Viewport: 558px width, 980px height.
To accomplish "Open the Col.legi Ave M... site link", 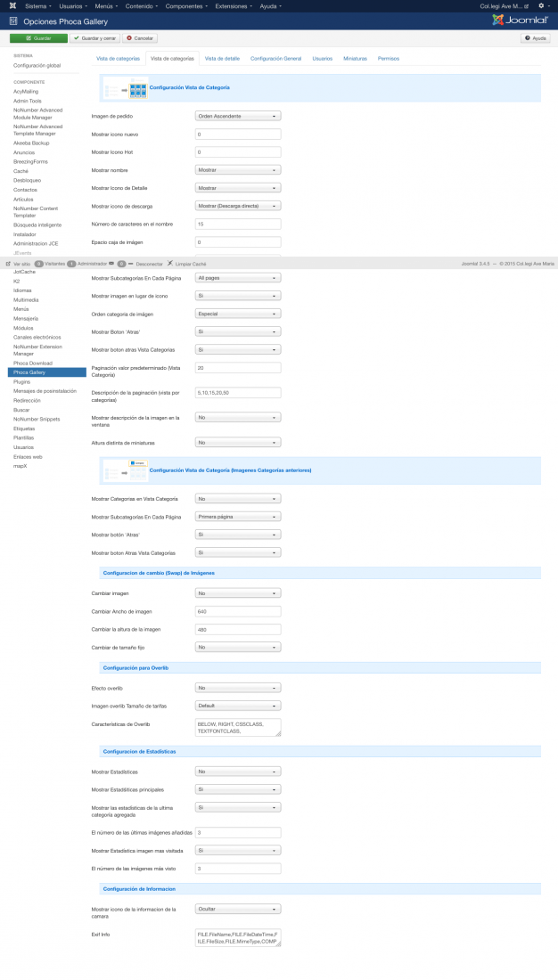I will pos(505,5).
